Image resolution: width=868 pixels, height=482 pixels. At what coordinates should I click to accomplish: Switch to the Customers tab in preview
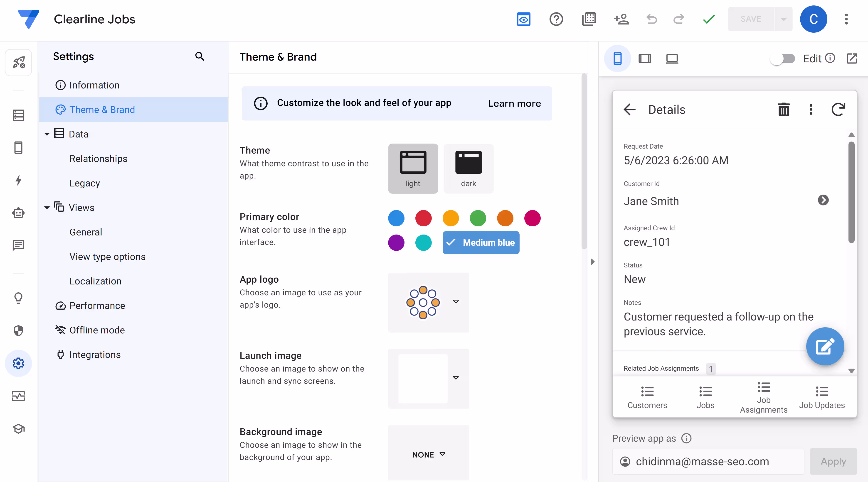647,397
